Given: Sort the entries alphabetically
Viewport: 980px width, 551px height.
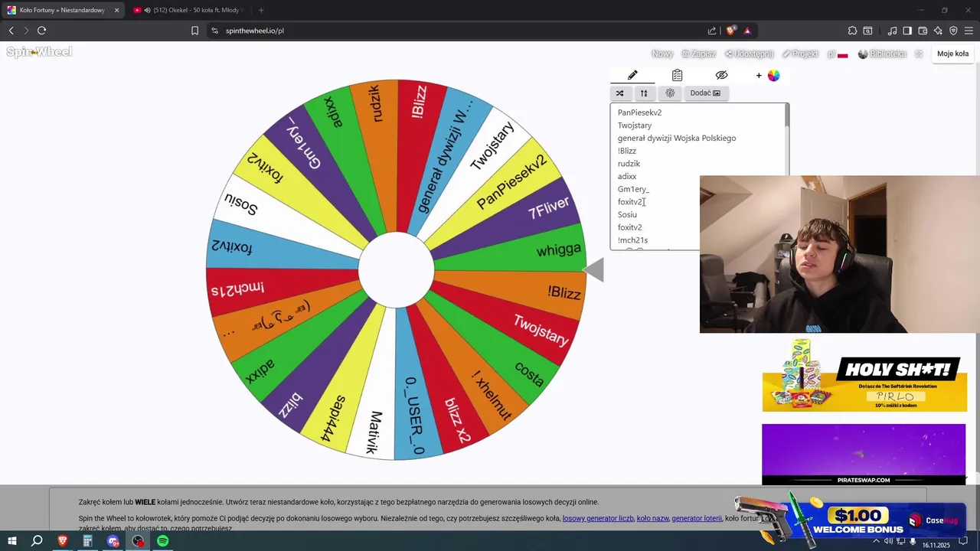Looking at the screenshot, I should pyautogui.click(x=644, y=93).
